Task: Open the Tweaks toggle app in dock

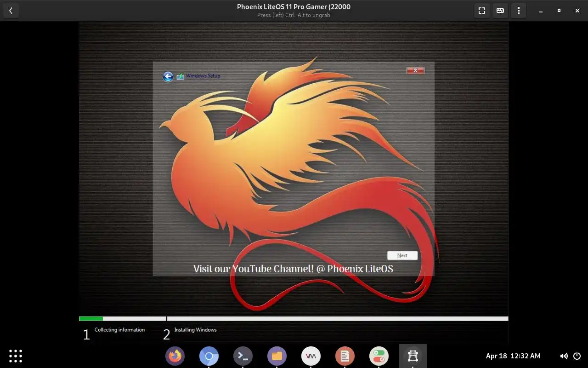Action: (x=379, y=356)
